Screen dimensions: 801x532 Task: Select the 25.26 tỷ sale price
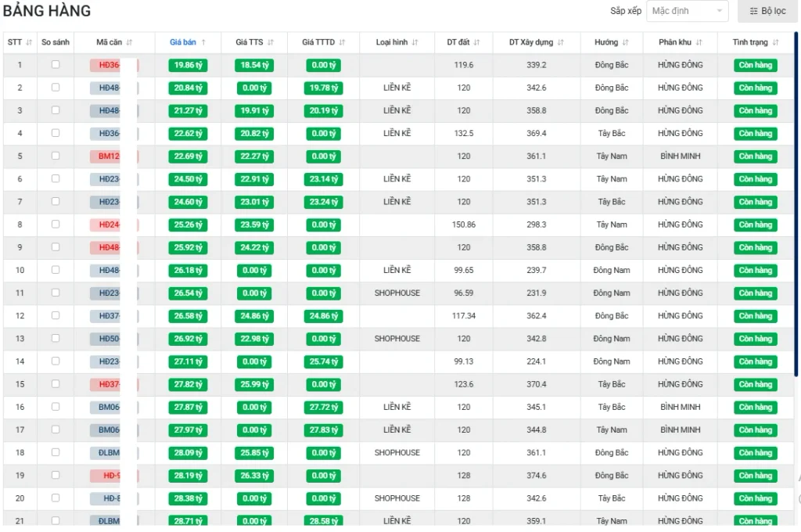click(x=188, y=225)
